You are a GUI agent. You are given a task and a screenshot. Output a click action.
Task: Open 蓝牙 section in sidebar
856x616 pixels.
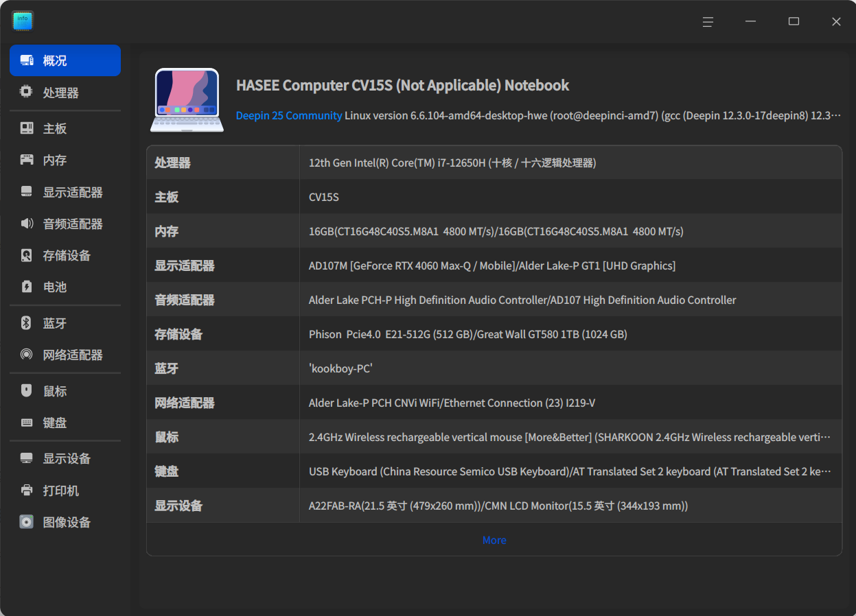(x=65, y=323)
